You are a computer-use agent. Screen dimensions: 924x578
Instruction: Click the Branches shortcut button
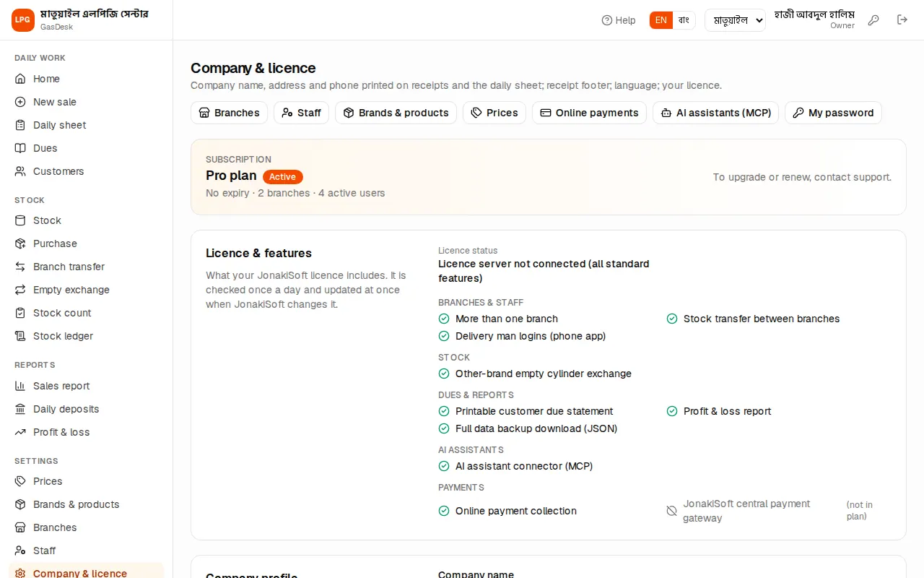point(229,113)
